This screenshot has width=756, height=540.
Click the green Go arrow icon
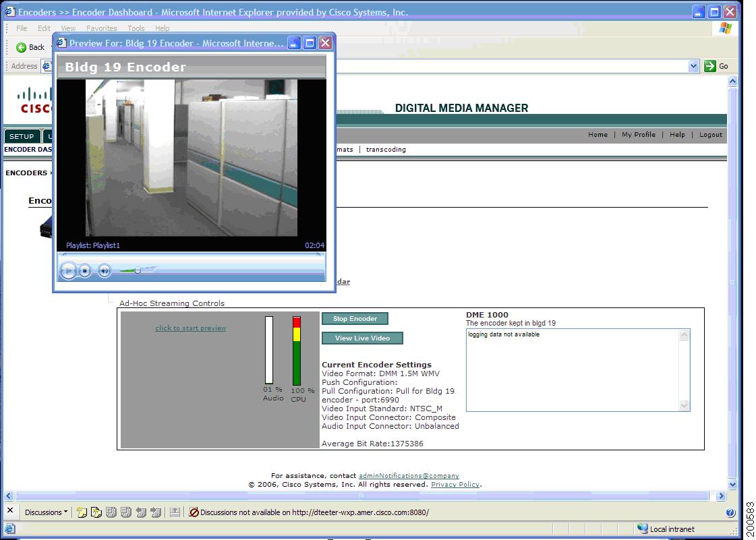pyautogui.click(x=711, y=66)
